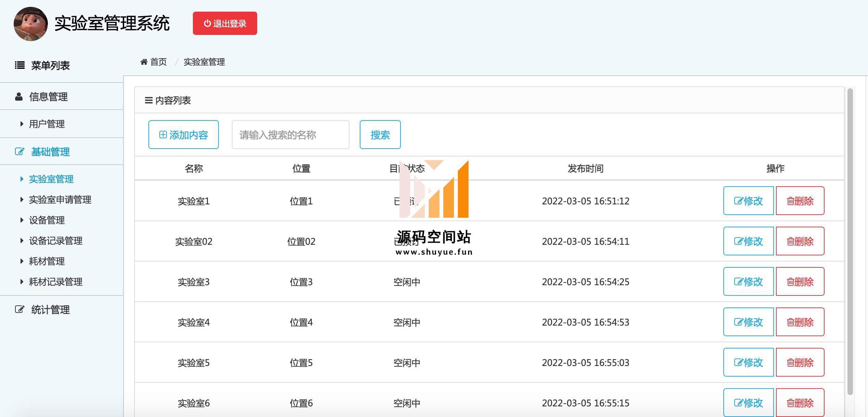Open the 首页 breadcrumb link
The image size is (868, 417).
click(x=158, y=62)
